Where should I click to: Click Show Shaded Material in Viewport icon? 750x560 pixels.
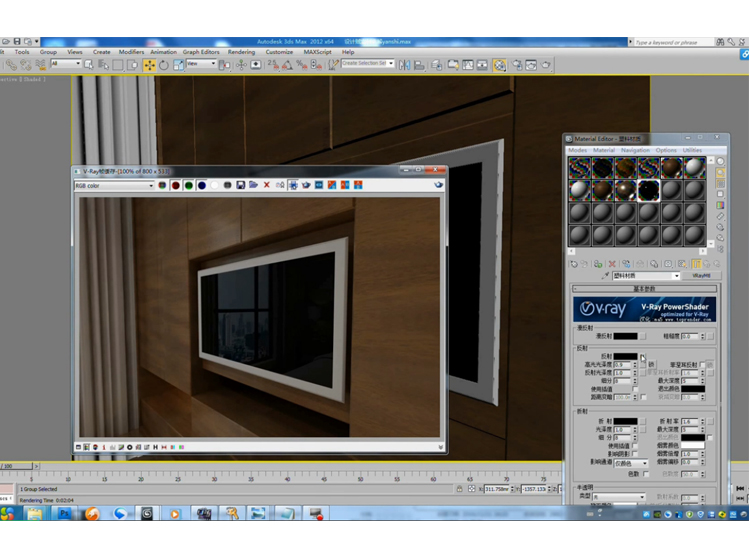(x=682, y=264)
